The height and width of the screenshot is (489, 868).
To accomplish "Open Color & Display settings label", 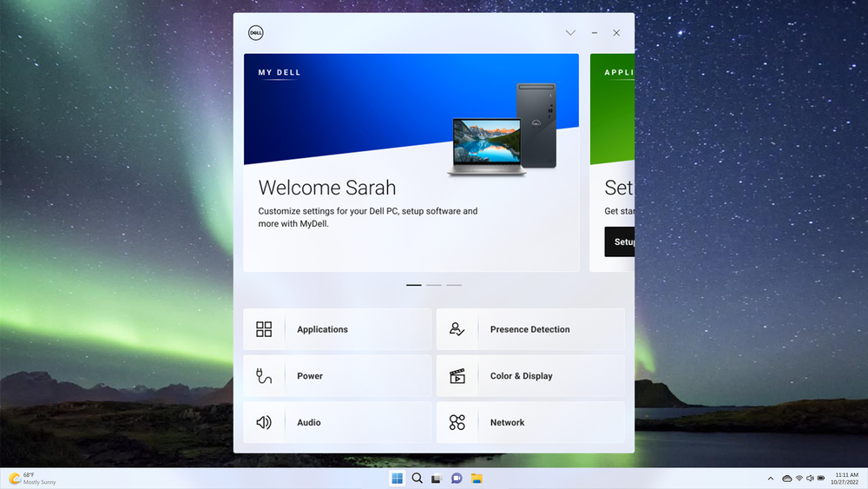I will 521,375.
